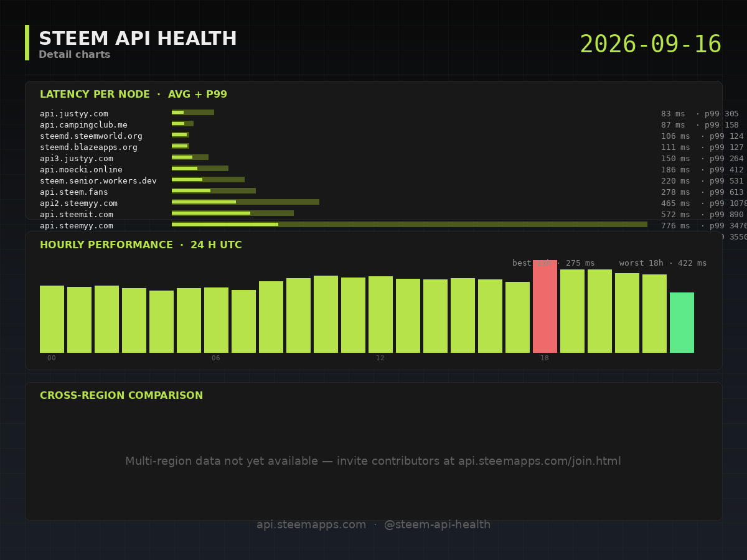Click the hourly bar above the 12 label
This screenshot has height=560, width=747.
pyautogui.click(x=380, y=314)
